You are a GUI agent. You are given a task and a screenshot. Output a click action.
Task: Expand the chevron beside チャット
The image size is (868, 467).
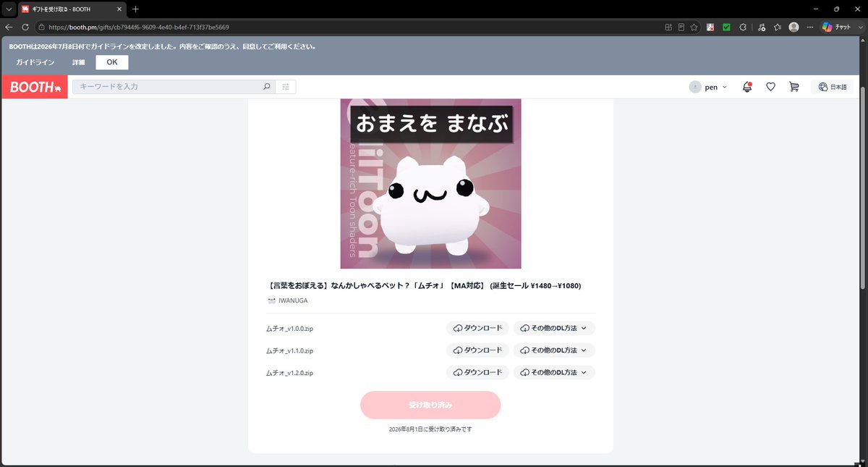pyautogui.click(x=860, y=27)
